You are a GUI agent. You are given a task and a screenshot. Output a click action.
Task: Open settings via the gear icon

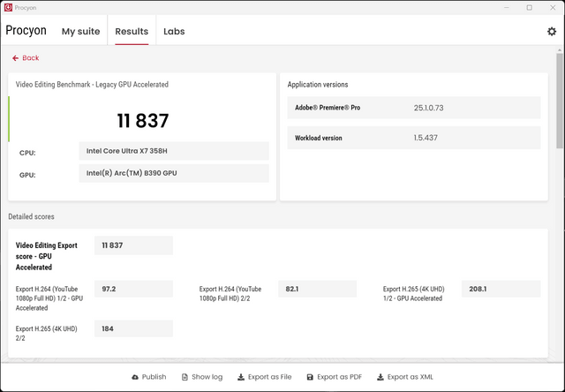(x=551, y=32)
